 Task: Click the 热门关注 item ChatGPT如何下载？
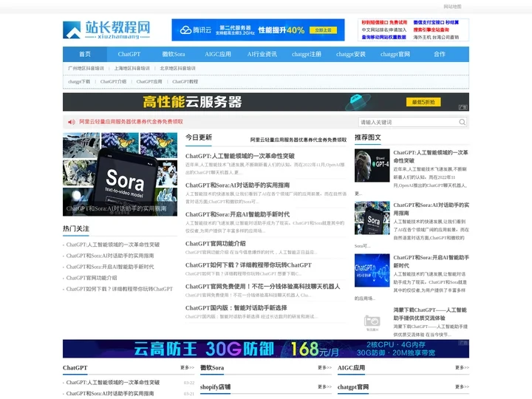[120, 289]
